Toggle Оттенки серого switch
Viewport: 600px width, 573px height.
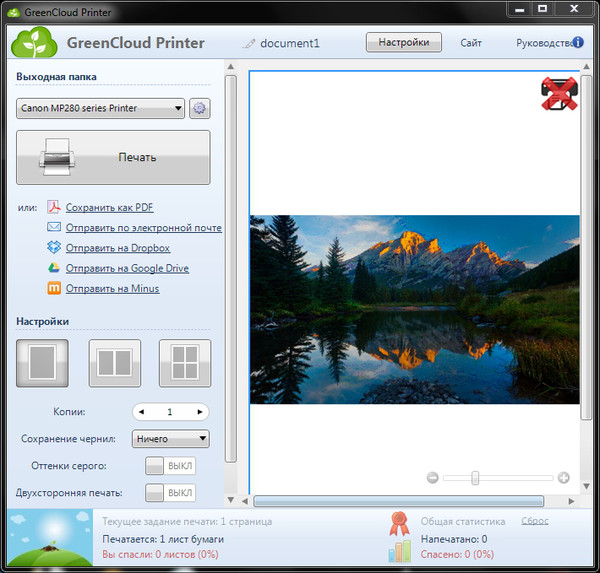tap(170, 466)
